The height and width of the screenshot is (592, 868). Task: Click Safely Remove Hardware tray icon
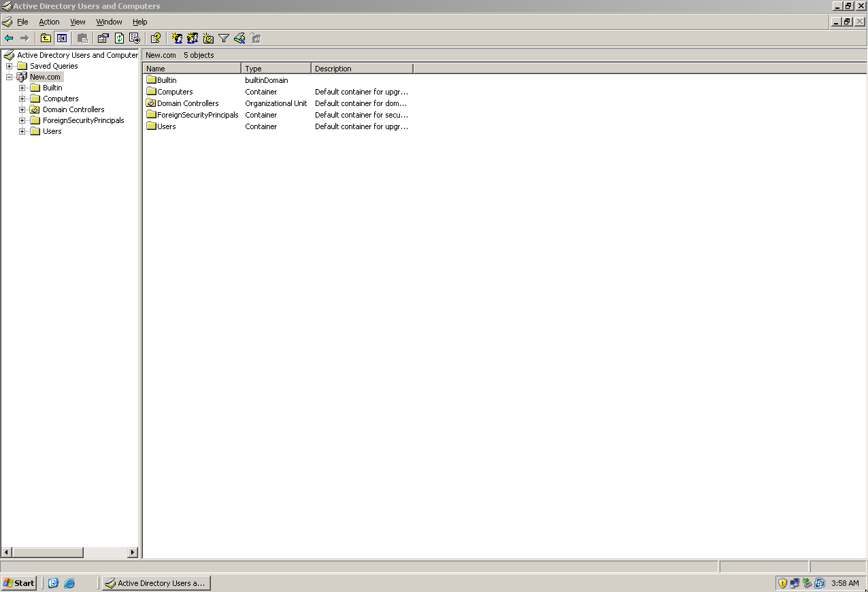tap(807, 583)
